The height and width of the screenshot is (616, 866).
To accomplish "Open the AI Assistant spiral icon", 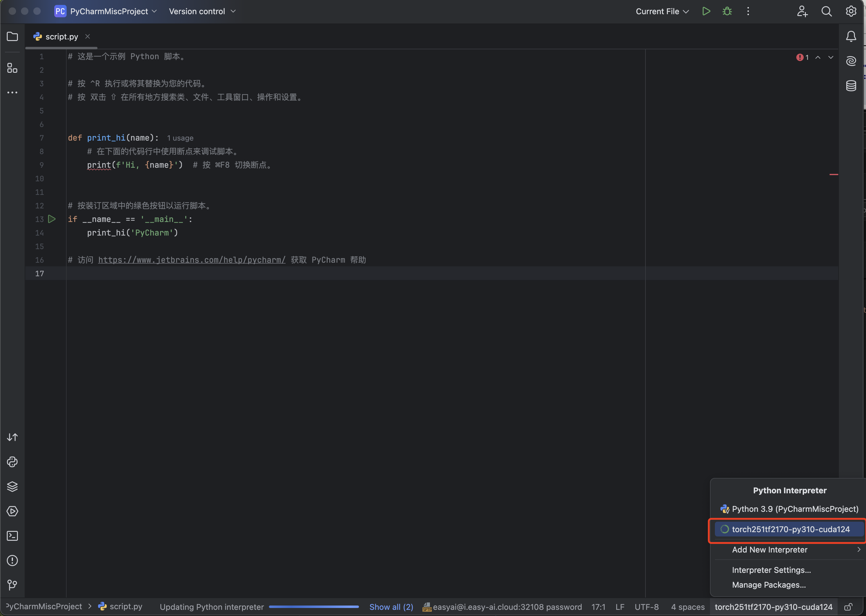I will (851, 61).
